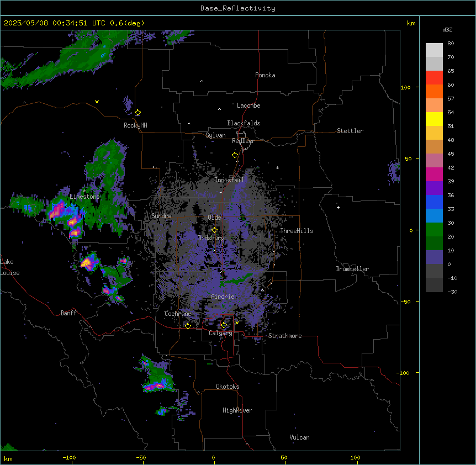Pick the light blue 30-33 dBZ swatch

click(434, 216)
